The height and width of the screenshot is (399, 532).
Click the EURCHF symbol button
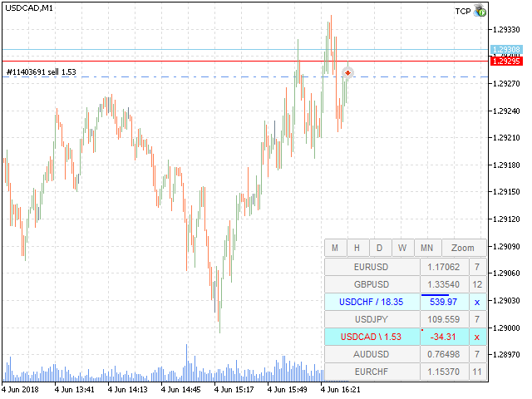pos(372,372)
